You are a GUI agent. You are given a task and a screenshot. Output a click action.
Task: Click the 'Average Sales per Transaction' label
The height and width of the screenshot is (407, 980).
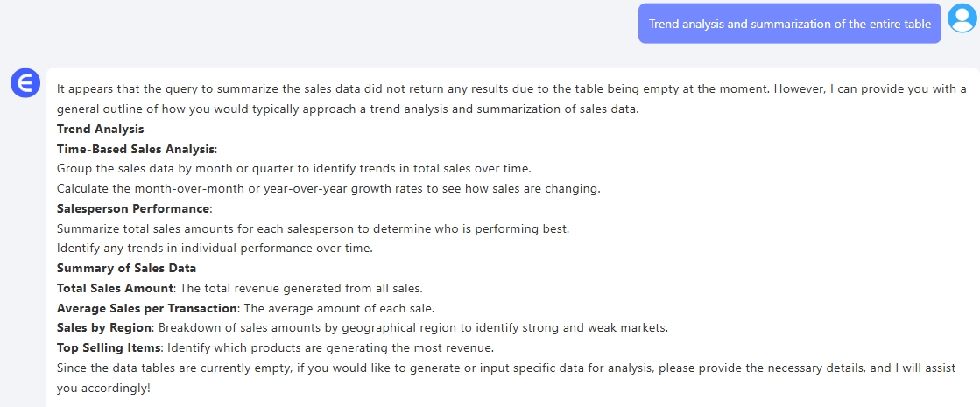tap(147, 308)
